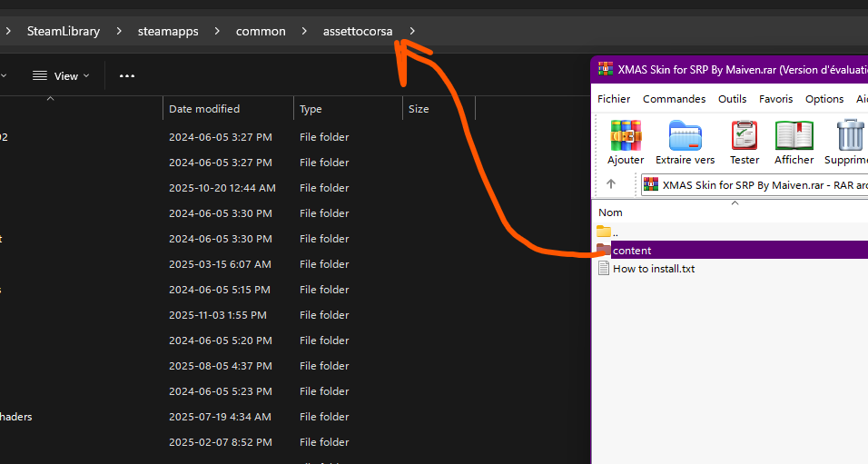This screenshot has height=464, width=868.
Task: Click steamapps in the breadcrumb path
Action: pos(168,31)
